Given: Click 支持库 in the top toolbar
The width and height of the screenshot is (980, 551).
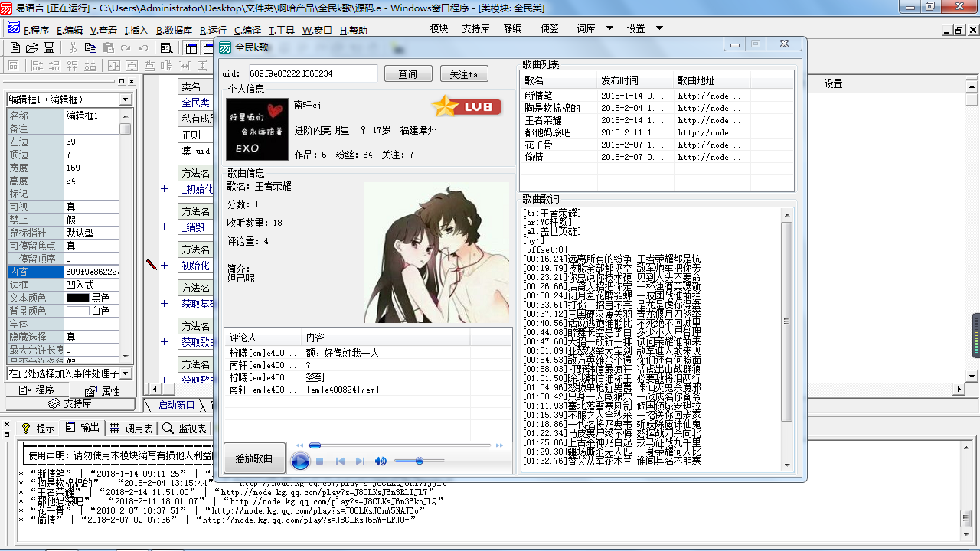Looking at the screenshot, I should [x=475, y=28].
